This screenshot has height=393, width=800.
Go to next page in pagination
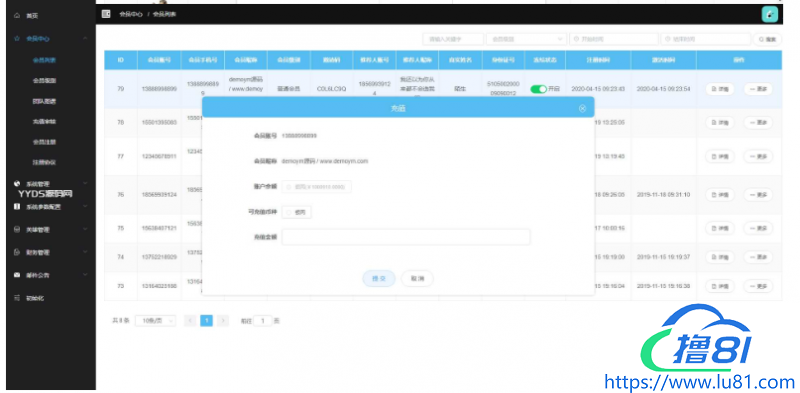click(222, 321)
